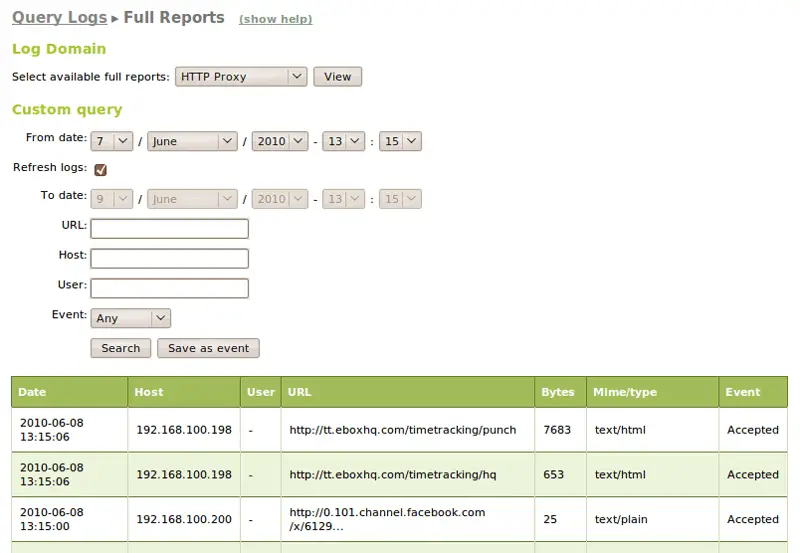Open the From date hour dropdown 13
Screen dimensions: 800x553
(x=343, y=141)
